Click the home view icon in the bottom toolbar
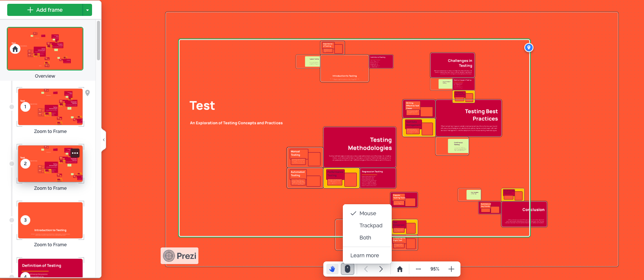This screenshot has width=644, height=280. tap(400, 269)
